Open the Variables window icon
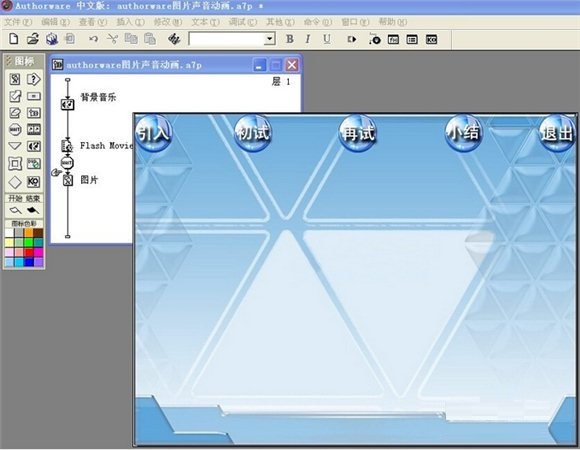This screenshot has height=450, width=580. pos(412,39)
